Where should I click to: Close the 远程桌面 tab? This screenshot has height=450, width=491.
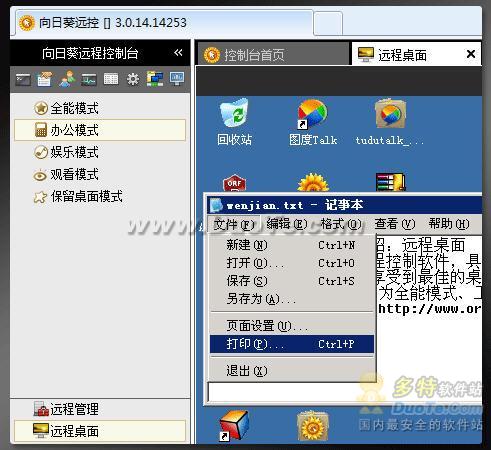471,54
